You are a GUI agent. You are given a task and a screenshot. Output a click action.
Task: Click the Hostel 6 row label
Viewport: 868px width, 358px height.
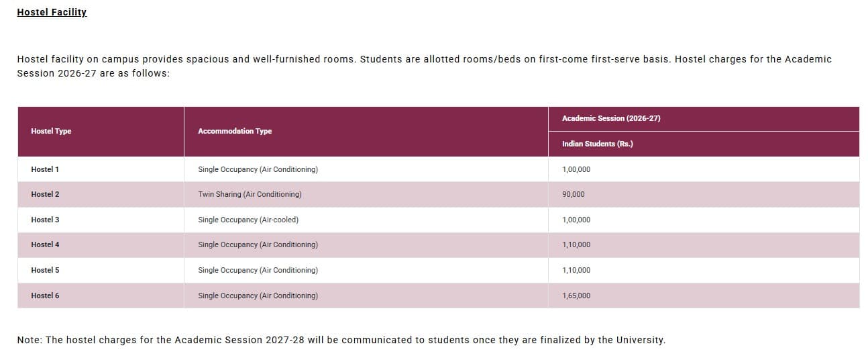(45, 296)
